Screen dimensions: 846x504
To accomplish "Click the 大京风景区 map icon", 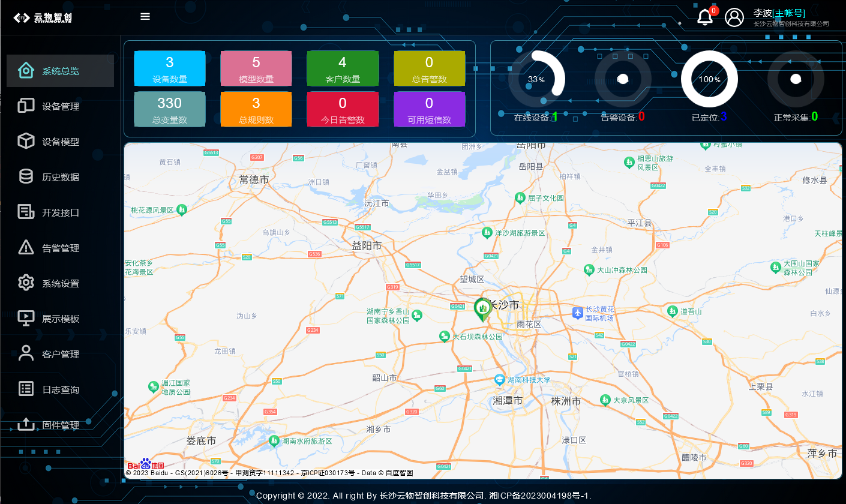I will tap(605, 400).
